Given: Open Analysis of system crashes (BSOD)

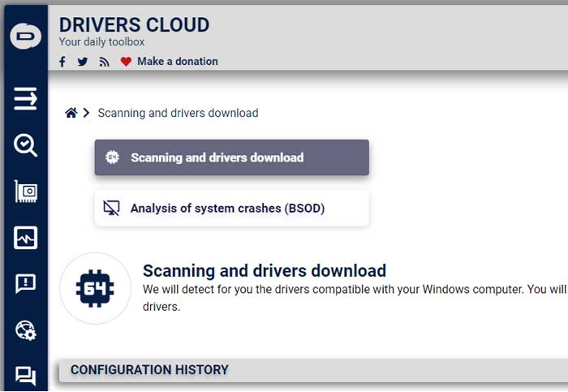Looking at the screenshot, I should pos(232,209).
